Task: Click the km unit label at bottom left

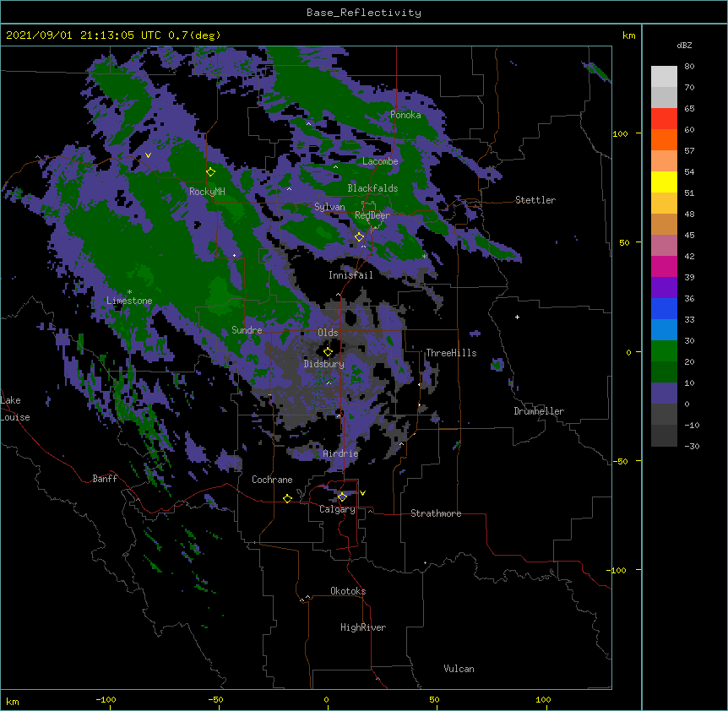Action: point(13,701)
